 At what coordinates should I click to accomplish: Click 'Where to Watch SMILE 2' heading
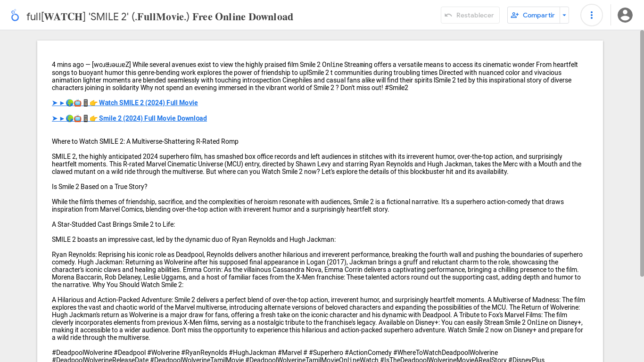(145, 141)
